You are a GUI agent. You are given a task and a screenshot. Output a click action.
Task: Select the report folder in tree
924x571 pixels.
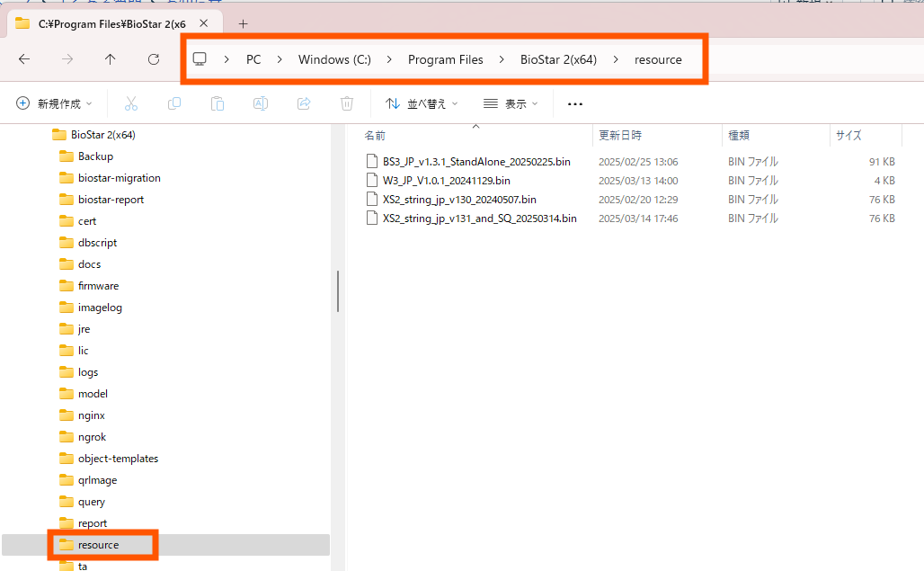pos(93,523)
